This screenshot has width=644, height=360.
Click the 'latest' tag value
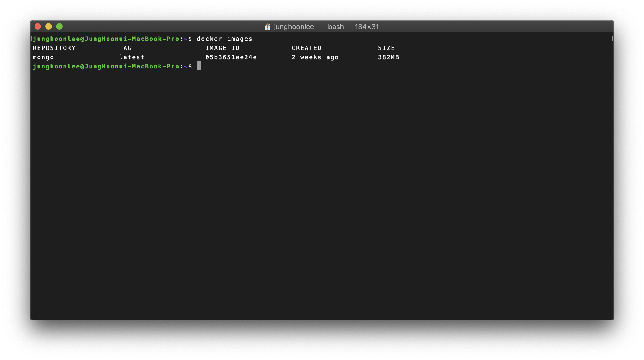tap(132, 57)
